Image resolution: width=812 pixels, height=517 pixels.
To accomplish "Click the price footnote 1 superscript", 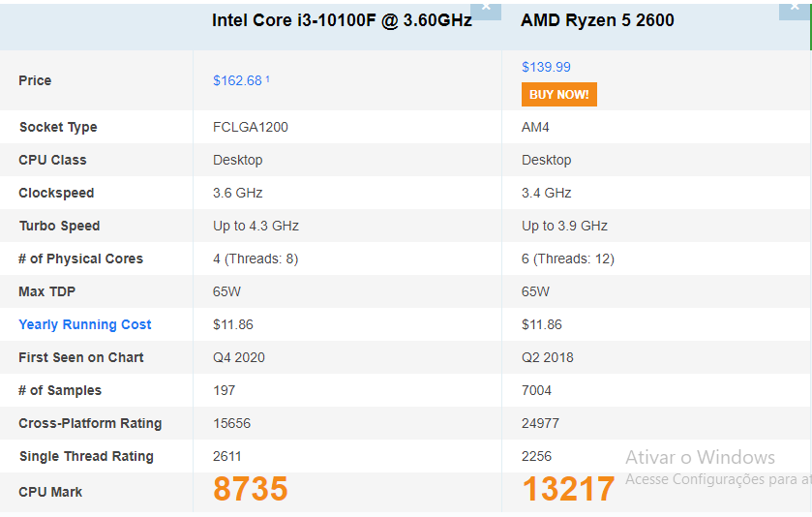I will pos(267,78).
